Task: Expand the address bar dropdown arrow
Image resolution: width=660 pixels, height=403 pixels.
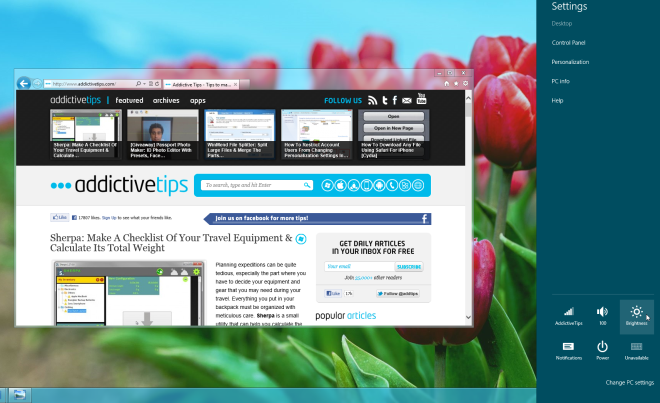Action: pyautogui.click(x=144, y=84)
